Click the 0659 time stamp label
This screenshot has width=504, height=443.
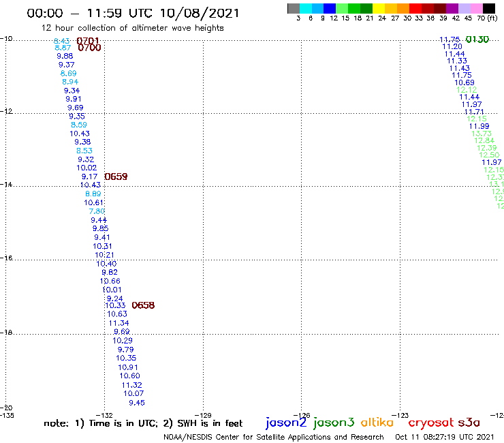pyautogui.click(x=116, y=177)
